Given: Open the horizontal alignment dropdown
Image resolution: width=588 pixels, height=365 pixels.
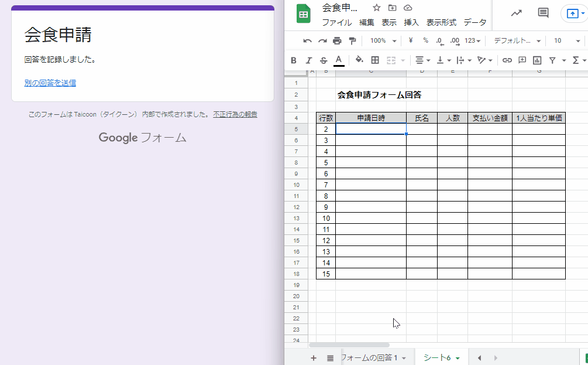Looking at the screenshot, I should click(423, 60).
